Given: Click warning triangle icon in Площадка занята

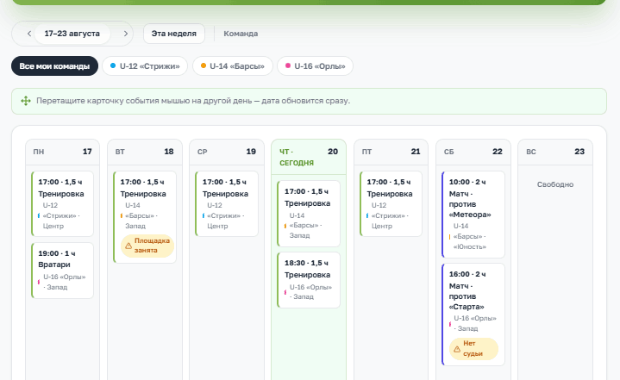Looking at the screenshot, I should click(128, 246).
